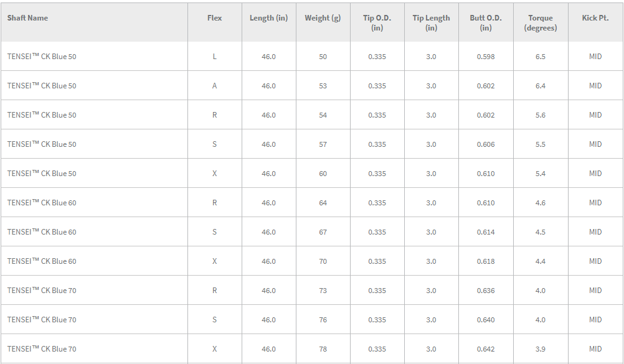Click the Shaft Name column header
Viewport: 624px width, 364px height.
[27, 18]
